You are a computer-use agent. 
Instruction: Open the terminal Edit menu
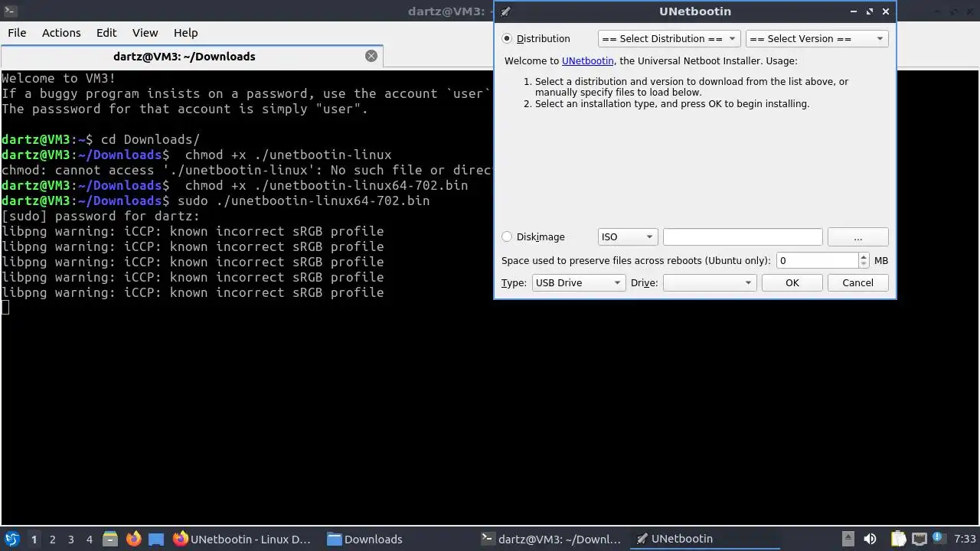pos(106,33)
